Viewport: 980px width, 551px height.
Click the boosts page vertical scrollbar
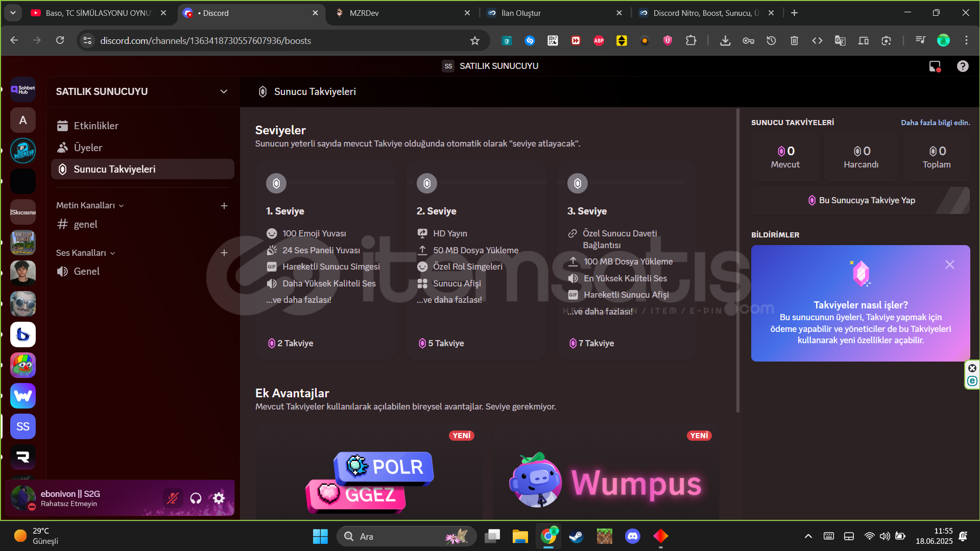(x=737, y=260)
